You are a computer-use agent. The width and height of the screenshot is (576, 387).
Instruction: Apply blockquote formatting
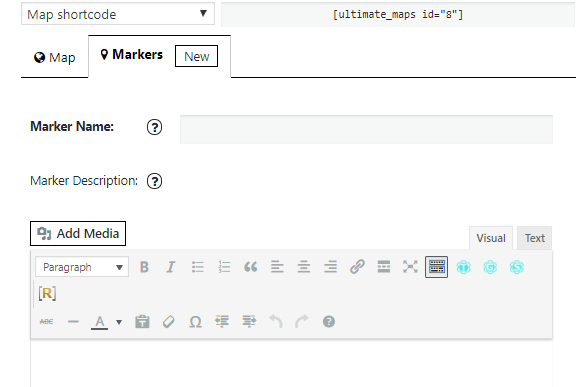coord(251,267)
